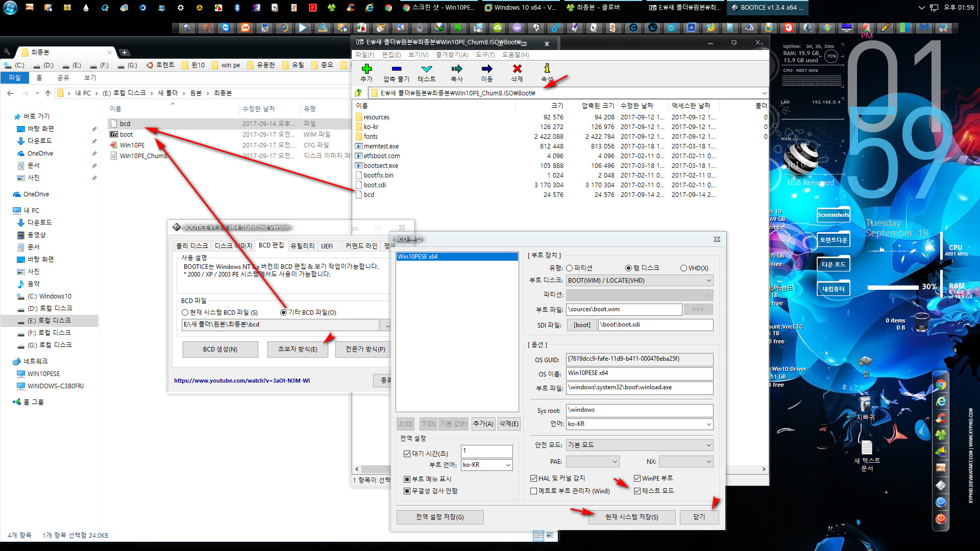The width and height of the screenshot is (980, 551).
Task: Click the 닫기 button in BCD editor
Action: click(x=699, y=517)
